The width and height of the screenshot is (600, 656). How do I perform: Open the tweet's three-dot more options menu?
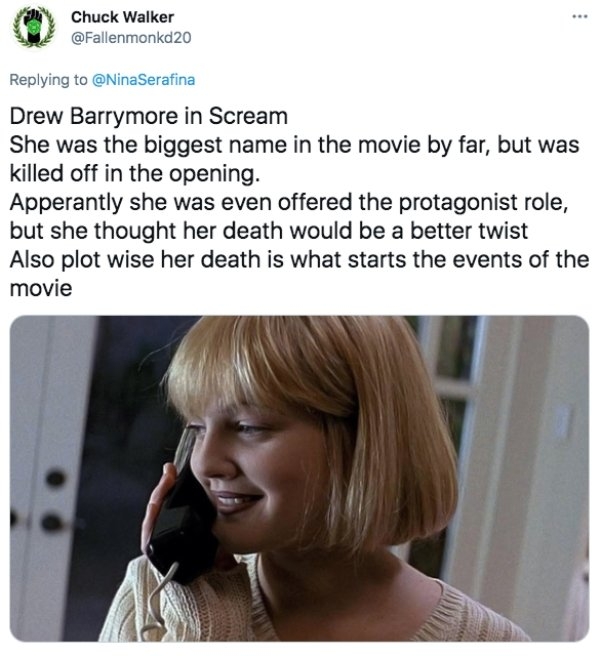click(580, 17)
